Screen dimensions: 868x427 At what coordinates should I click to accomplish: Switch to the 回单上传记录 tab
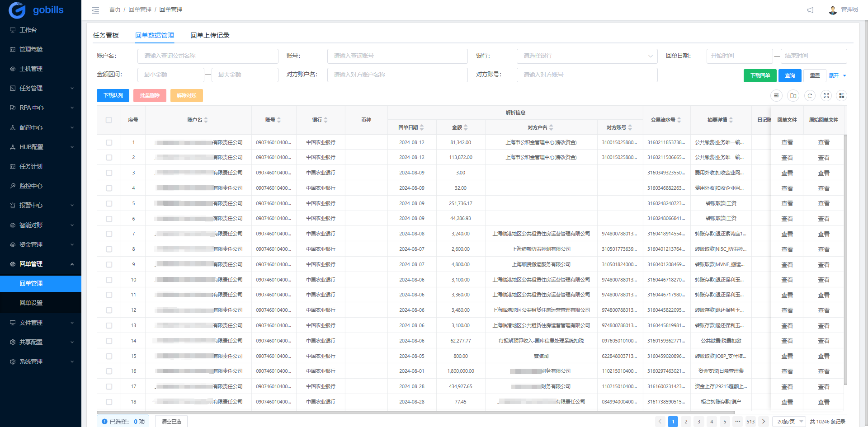[x=210, y=35]
